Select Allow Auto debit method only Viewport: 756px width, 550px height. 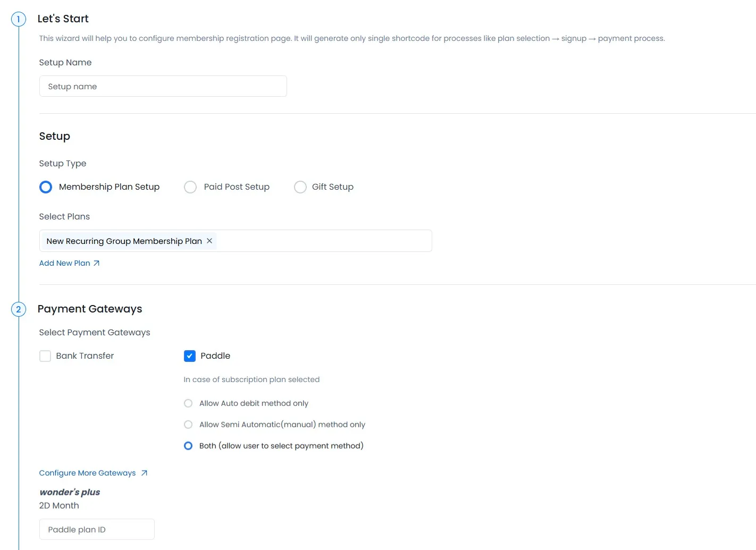point(188,403)
